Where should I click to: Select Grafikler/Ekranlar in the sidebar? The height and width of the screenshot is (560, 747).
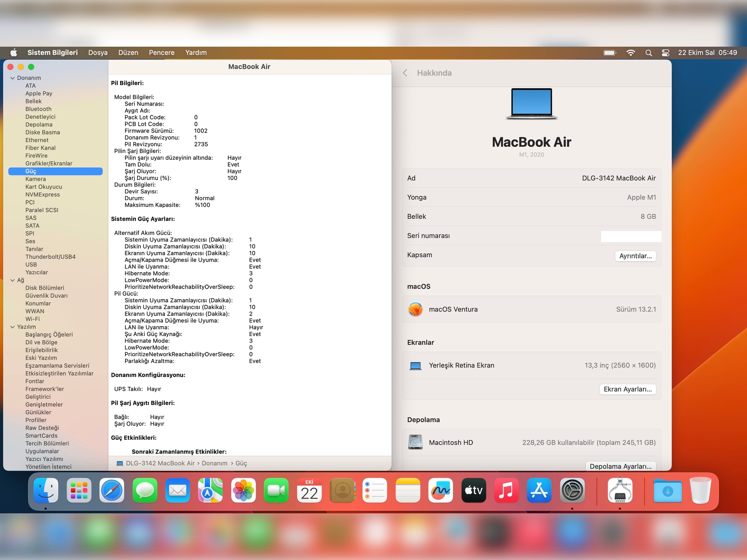pyautogui.click(x=49, y=164)
